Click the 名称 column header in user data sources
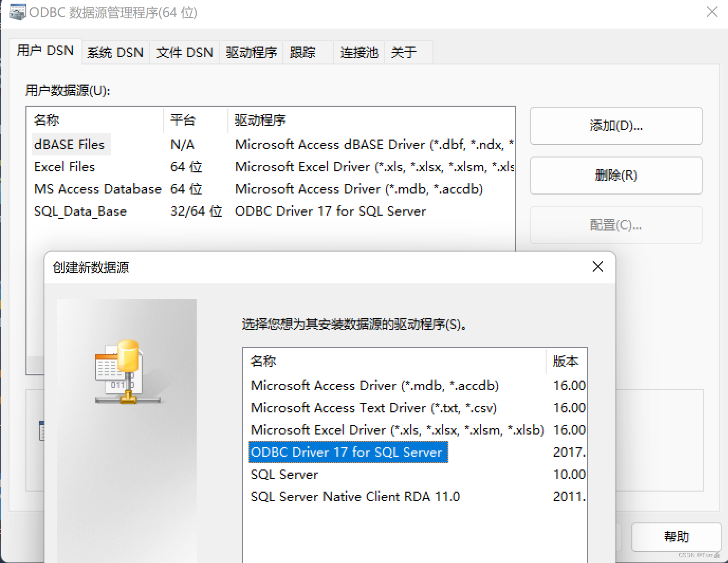 tap(95, 120)
